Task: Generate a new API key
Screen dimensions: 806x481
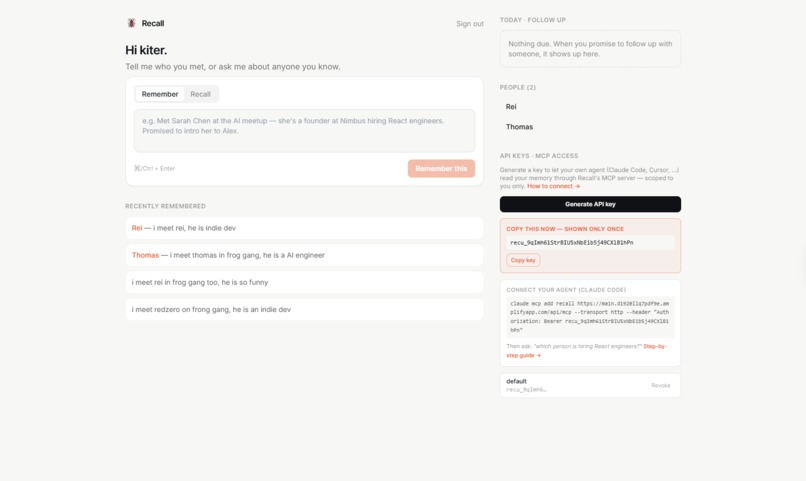Action: tap(590, 204)
